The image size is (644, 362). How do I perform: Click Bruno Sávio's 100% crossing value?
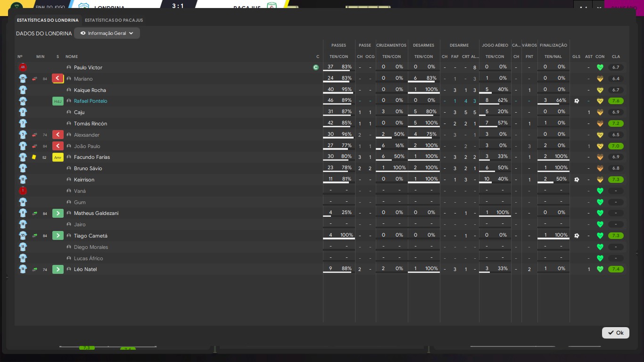399,168
